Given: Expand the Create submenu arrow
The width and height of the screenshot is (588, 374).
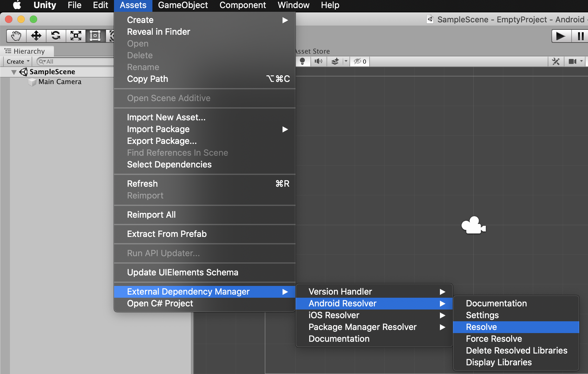Looking at the screenshot, I should [285, 20].
